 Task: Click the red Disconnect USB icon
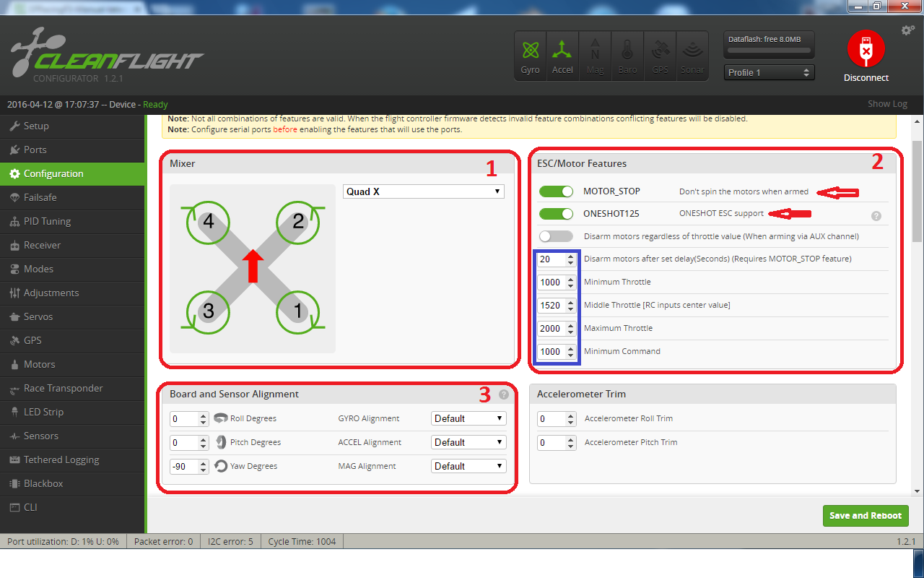(x=866, y=51)
